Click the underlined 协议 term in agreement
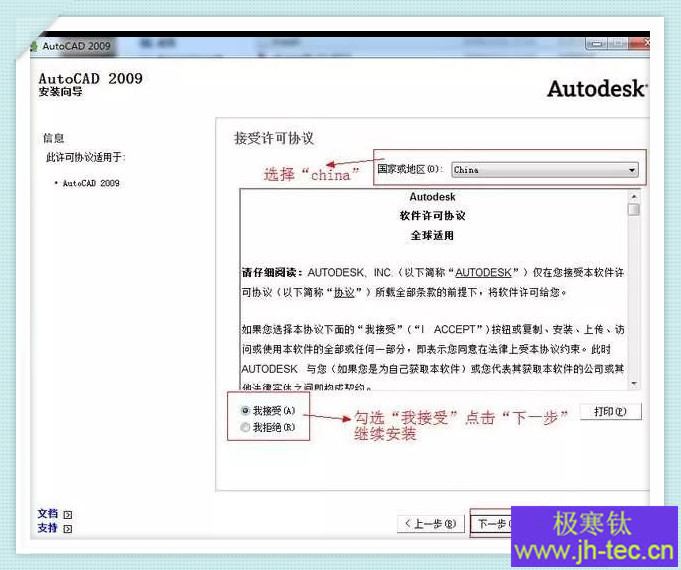Screen dimensions: 681x570 (x=344, y=292)
